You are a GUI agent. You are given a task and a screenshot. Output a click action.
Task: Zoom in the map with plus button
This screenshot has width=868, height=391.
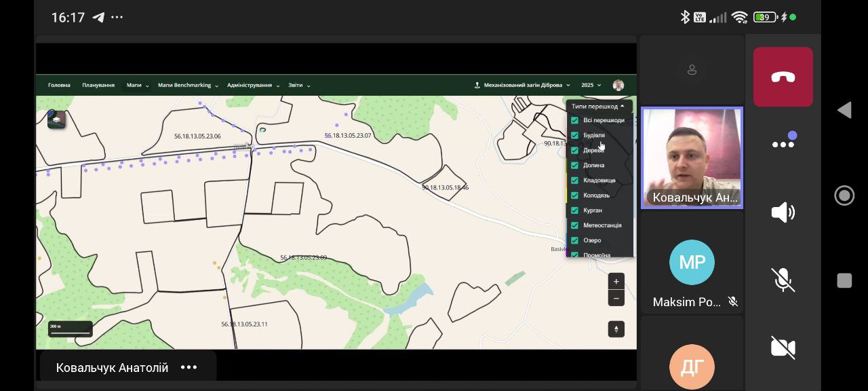tap(616, 282)
